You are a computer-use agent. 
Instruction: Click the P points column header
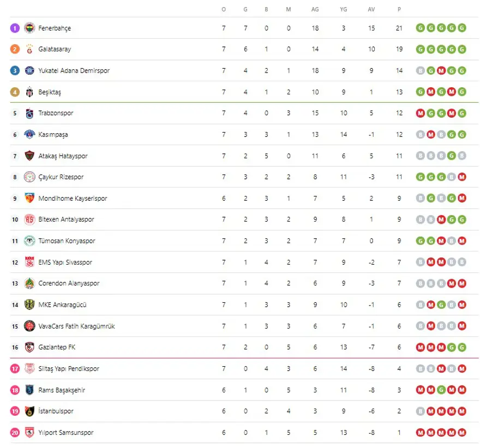click(399, 9)
